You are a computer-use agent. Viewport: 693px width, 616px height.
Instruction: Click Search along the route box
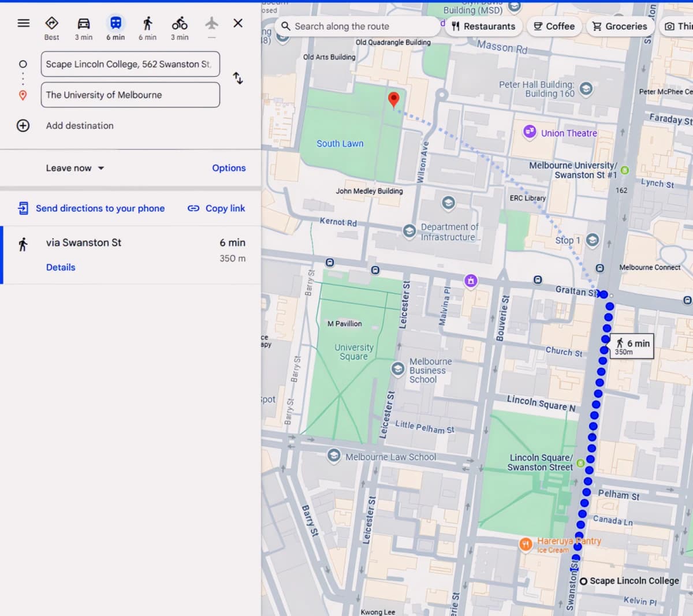point(357,26)
